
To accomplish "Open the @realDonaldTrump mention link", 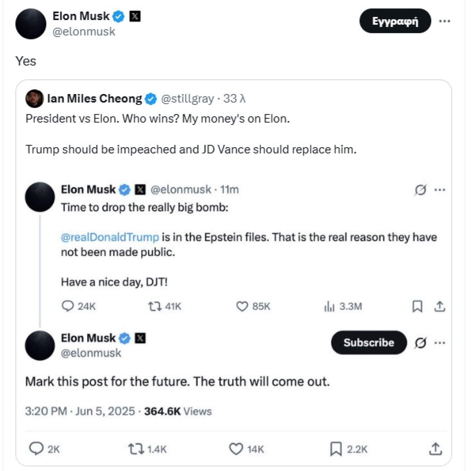I will tap(110, 237).
